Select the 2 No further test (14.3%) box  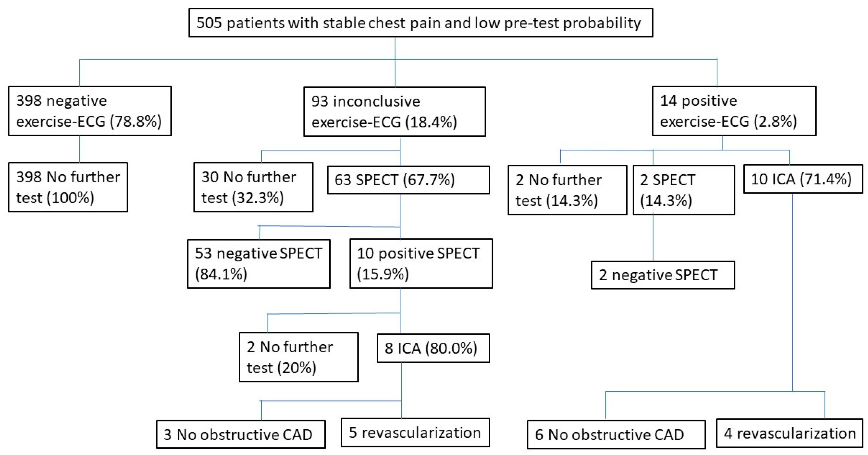click(x=567, y=190)
